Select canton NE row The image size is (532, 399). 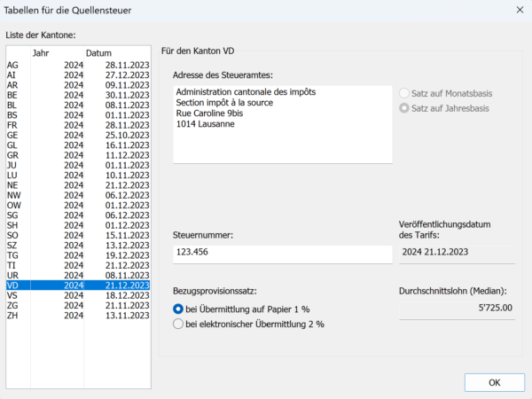coord(78,185)
